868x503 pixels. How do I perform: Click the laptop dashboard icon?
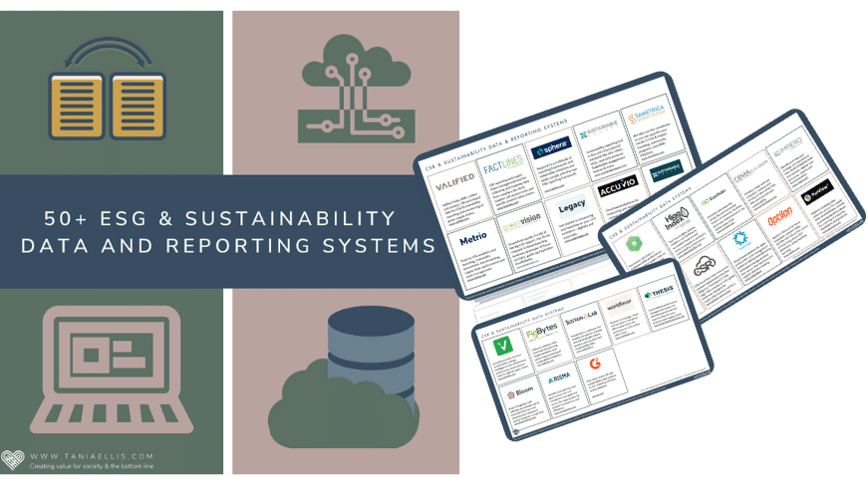click(112, 370)
